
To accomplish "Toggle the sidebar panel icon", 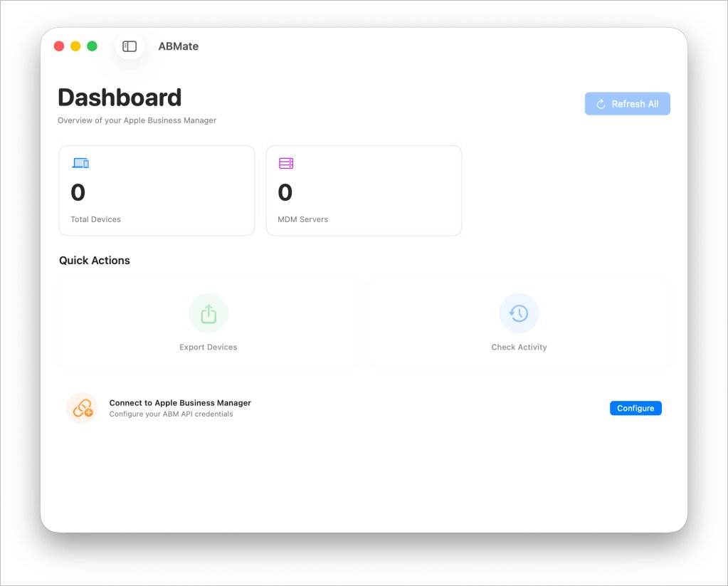I will (130, 46).
